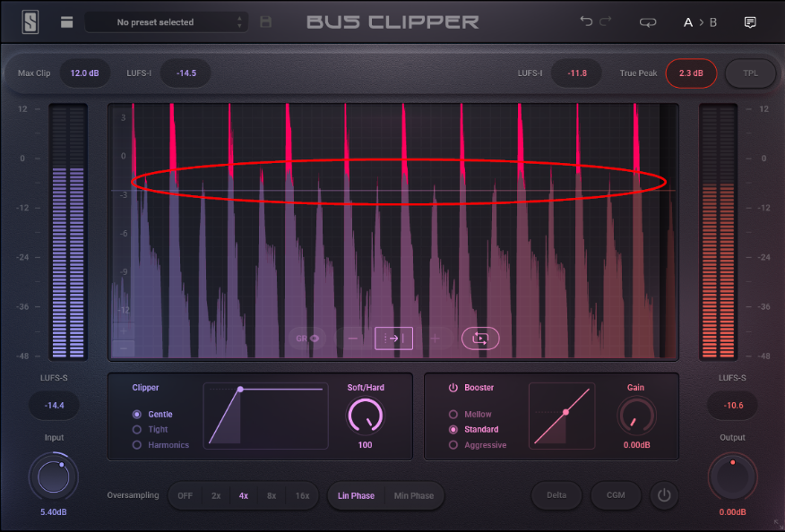Screen dimensions: 785x532
Task: Choose the Aggressive booster mode
Action: (453, 445)
